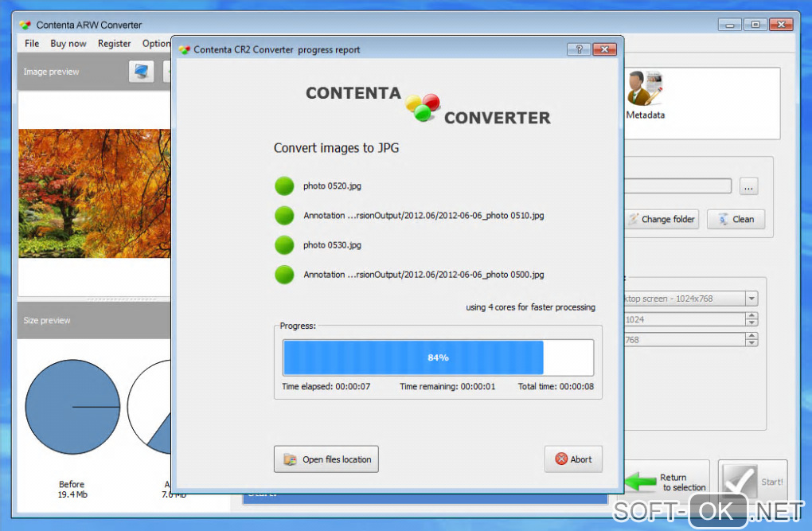812x531 pixels.
Task: Click the Start! checkmark button
Action: coord(752,482)
